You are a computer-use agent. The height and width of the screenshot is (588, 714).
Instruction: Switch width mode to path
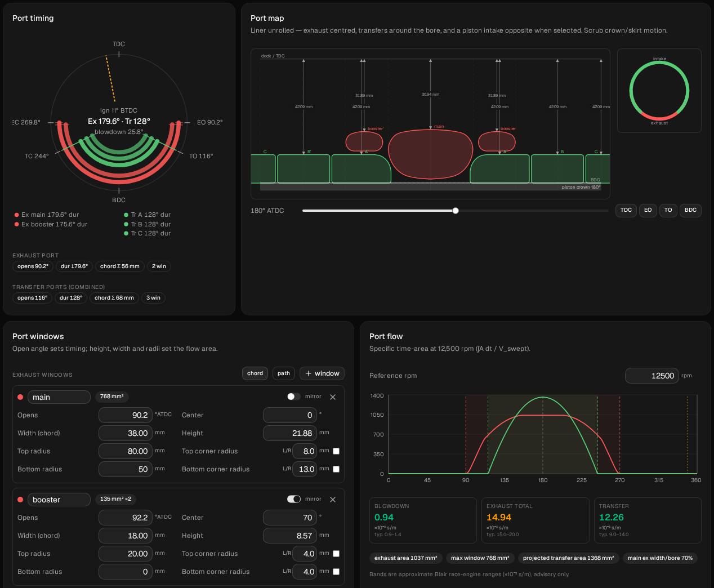(x=284, y=373)
